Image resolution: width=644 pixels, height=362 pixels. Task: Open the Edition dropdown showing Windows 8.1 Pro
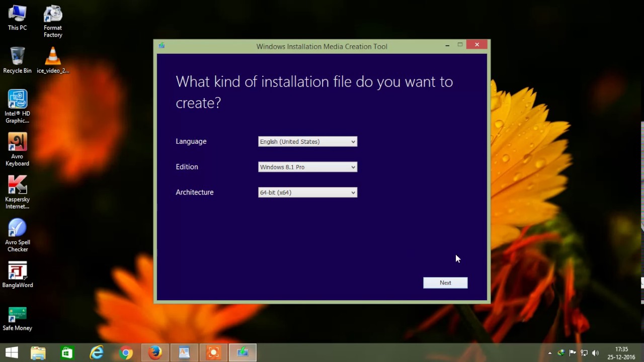(x=307, y=167)
